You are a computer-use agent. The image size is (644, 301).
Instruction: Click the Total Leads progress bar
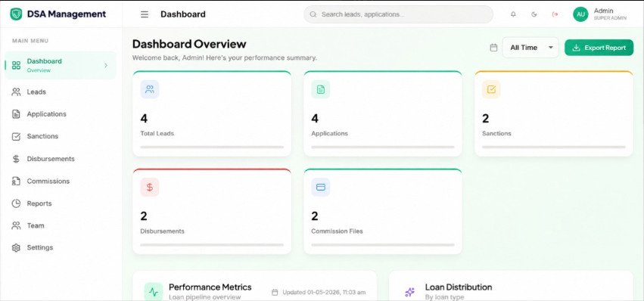coord(212,147)
